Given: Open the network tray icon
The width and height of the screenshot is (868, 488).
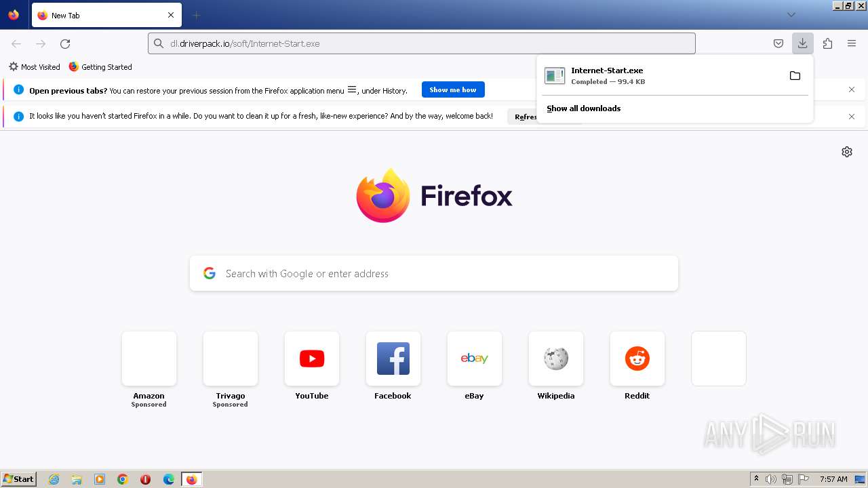Looking at the screenshot, I should point(787,479).
